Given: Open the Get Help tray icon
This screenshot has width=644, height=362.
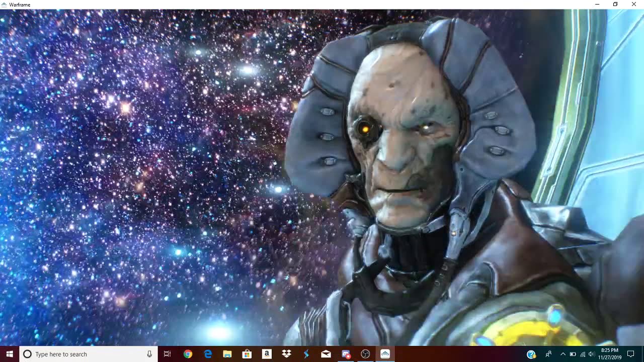Looking at the screenshot, I should (x=531, y=354).
